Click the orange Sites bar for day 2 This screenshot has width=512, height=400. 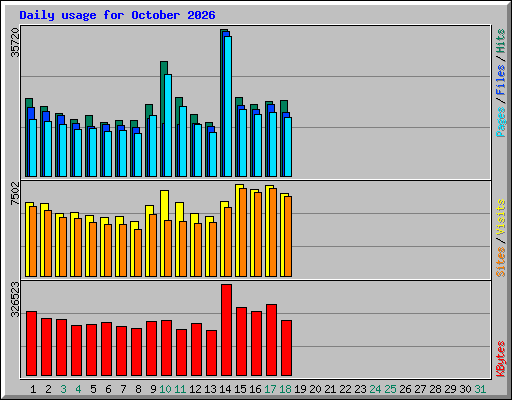48,243
